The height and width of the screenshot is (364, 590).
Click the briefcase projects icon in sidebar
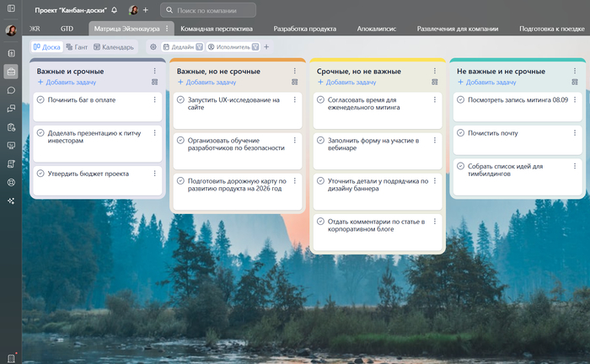coord(11,72)
